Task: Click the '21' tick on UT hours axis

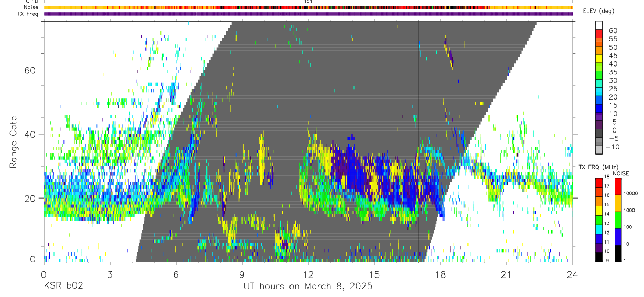Action: pyautogui.click(x=507, y=274)
